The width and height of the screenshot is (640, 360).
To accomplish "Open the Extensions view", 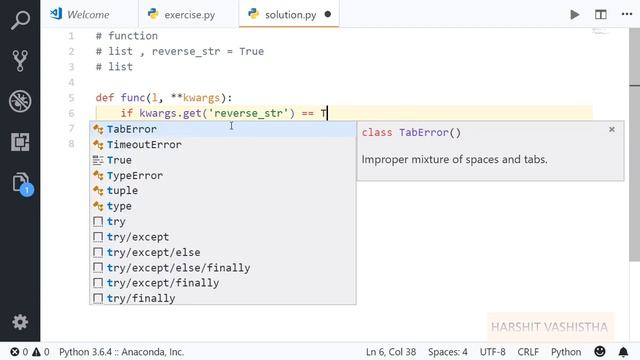I will coord(20,142).
